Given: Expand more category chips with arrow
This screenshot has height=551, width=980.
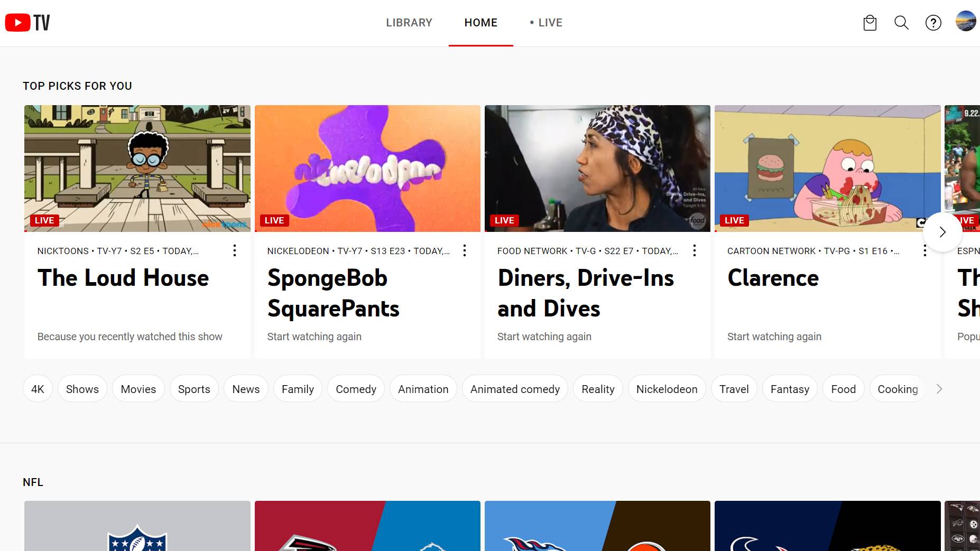Looking at the screenshot, I should coord(939,389).
